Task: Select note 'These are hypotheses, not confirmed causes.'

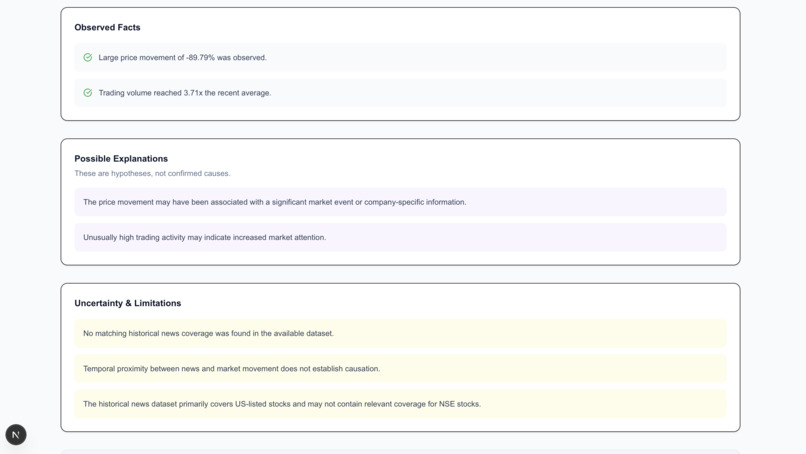Action: 152,174
